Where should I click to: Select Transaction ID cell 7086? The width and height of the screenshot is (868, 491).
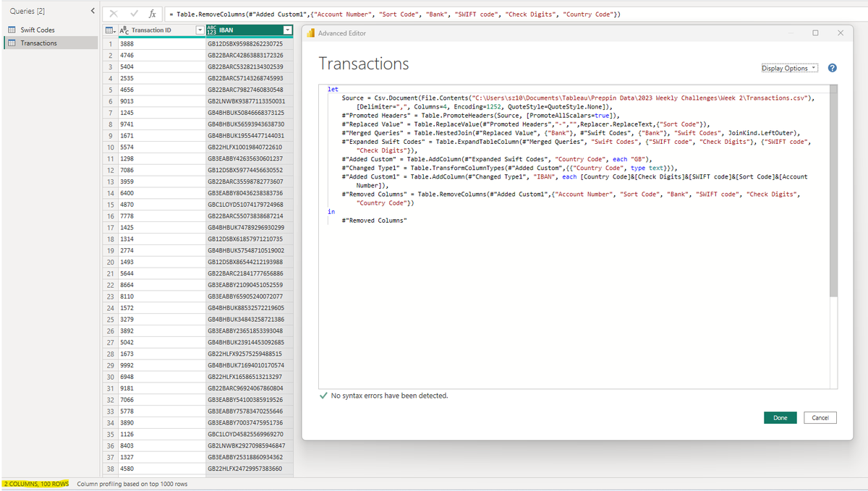(x=161, y=170)
